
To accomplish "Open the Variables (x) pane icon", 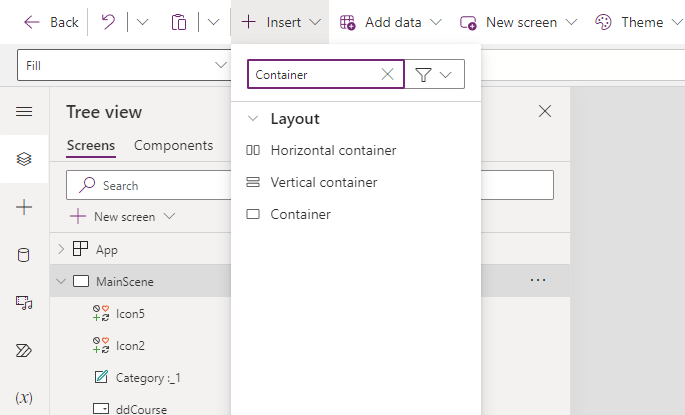I will (24, 398).
